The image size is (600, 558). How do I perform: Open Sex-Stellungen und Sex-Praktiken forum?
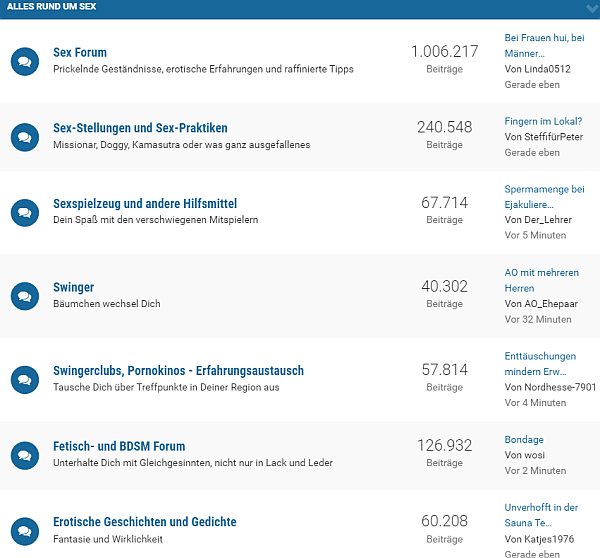click(x=140, y=128)
